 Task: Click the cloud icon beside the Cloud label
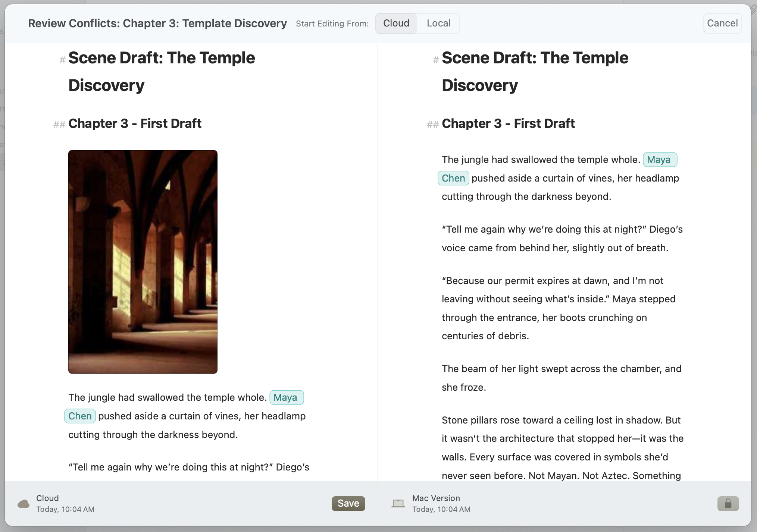[x=23, y=504]
